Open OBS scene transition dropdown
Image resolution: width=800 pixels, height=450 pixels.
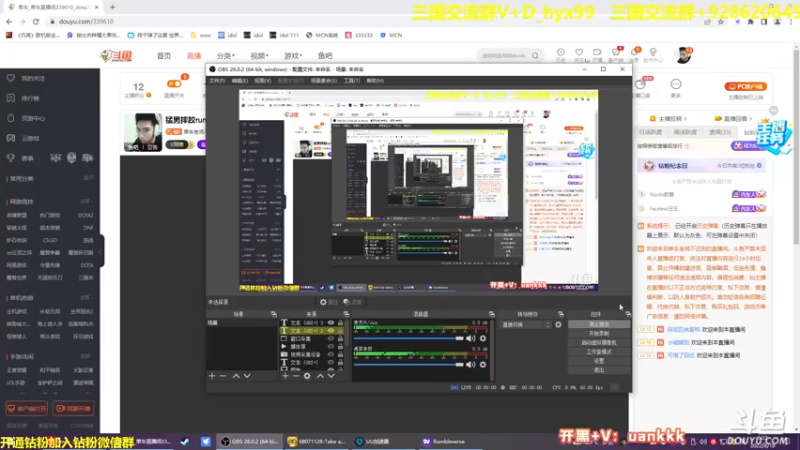coord(526,324)
